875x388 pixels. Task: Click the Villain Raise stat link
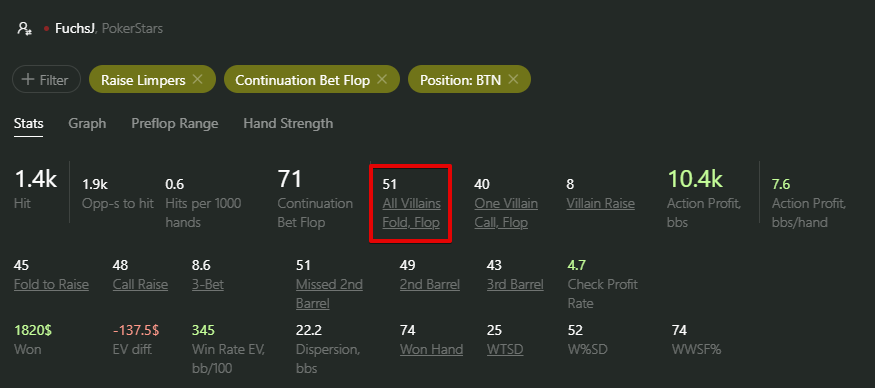600,204
